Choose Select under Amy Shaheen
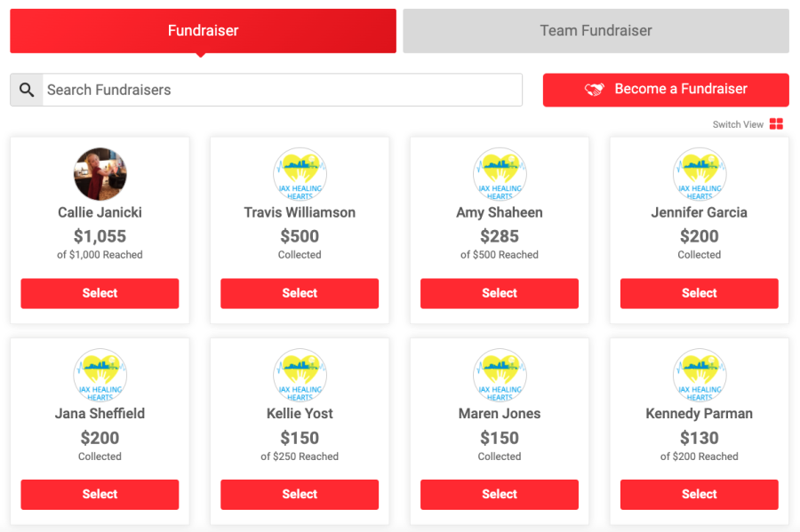This screenshot has width=800, height=532. pos(500,293)
